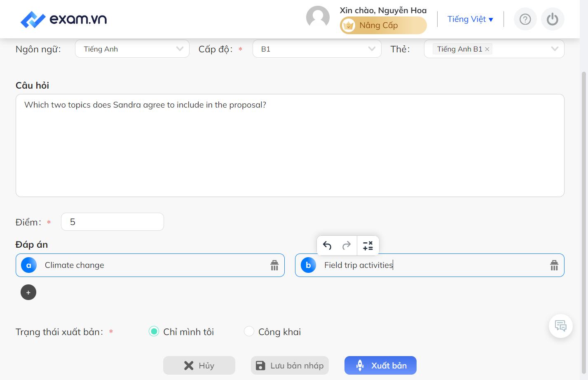The height and width of the screenshot is (380, 588).
Task: Click the page vertical scrollbar
Action: pos(583,223)
